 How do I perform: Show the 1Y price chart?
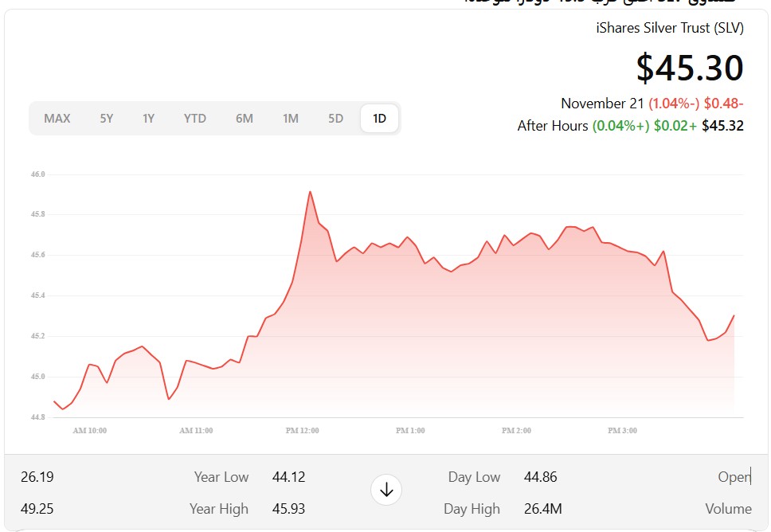click(148, 119)
